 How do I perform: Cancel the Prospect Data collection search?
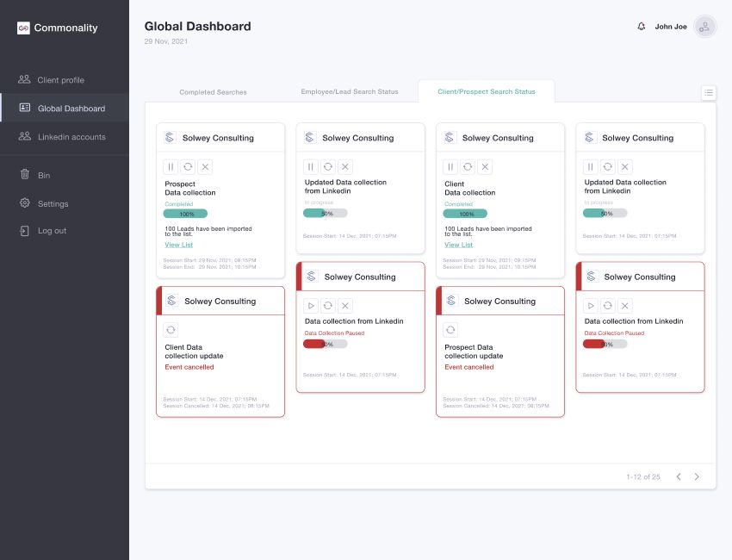click(x=205, y=167)
